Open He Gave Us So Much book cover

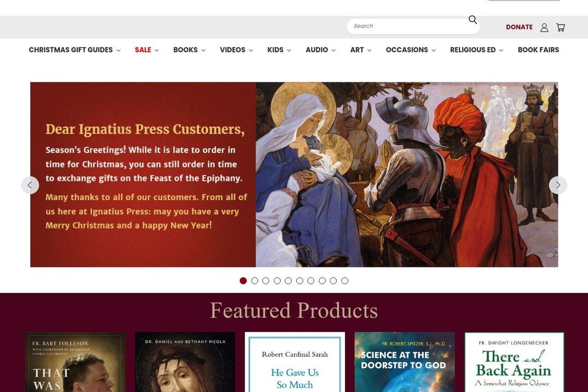click(x=295, y=362)
